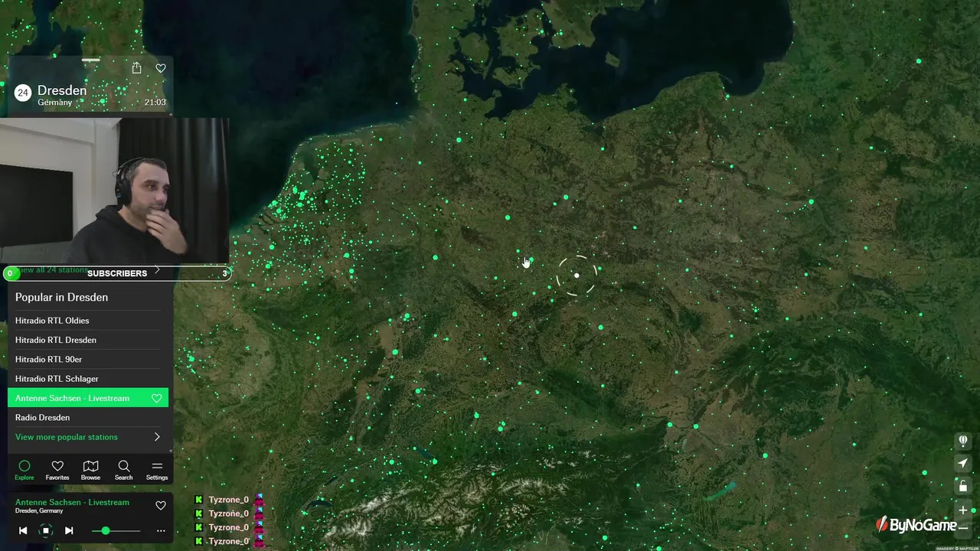Viewport: 980px width, 551px height.
Task: Click the SUBSCRIBERS goal bar
Action: [116, 273]
